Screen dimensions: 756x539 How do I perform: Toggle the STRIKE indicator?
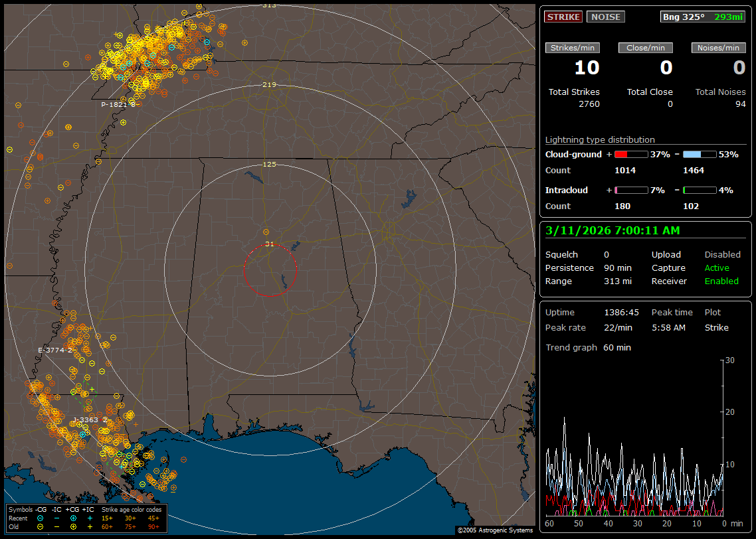point(563,17)
